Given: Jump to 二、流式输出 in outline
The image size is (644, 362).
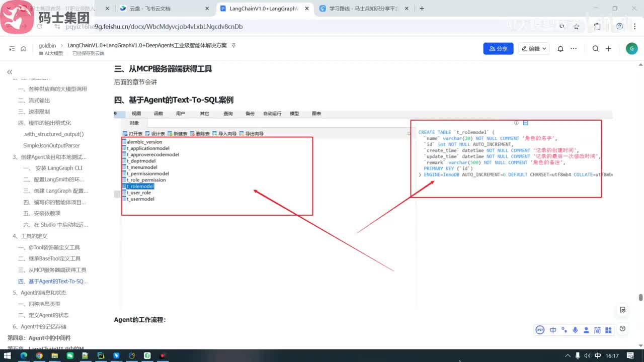Looking at the screenshot, I should pyautogui.click(x=34, y=101).
